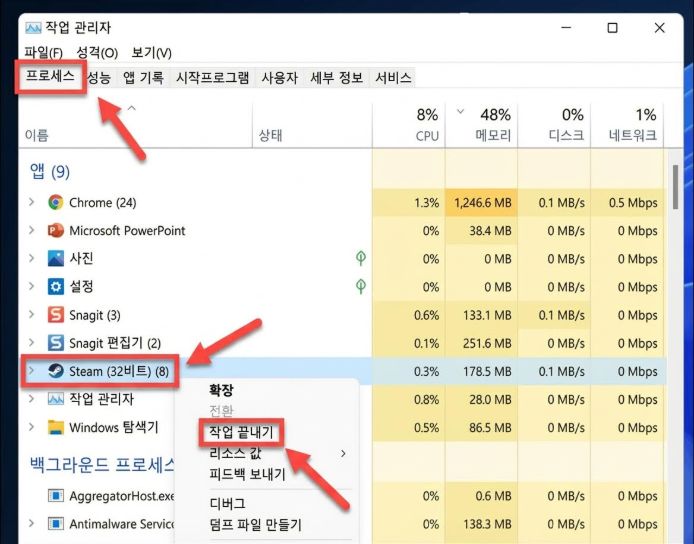Screen dimensions: 694x544
Task: Expand the Snagit 편집기 (2) group
Action: point(32,344)
